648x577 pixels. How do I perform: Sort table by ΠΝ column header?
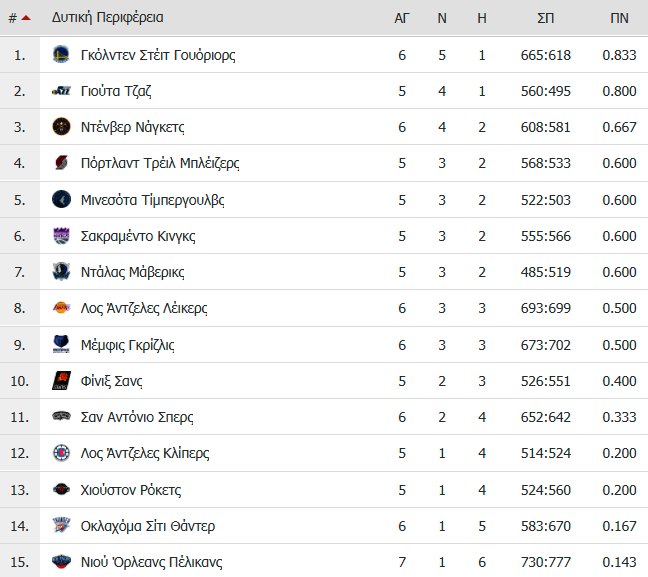point(619,18)
